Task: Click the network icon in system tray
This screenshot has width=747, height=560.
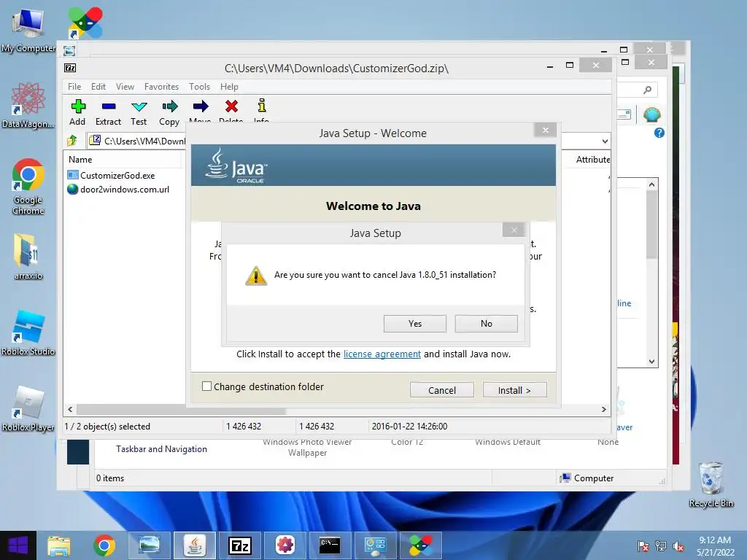Action: (661, 546)
